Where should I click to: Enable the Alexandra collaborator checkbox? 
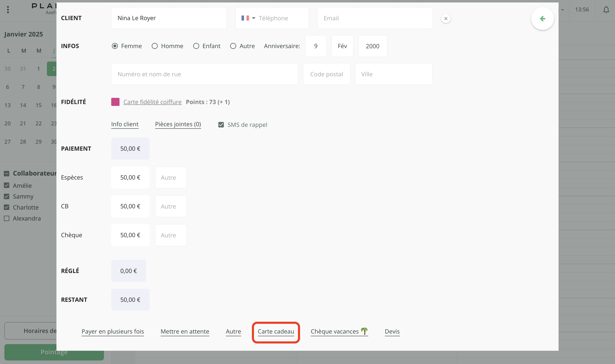(x=7, y=218)
